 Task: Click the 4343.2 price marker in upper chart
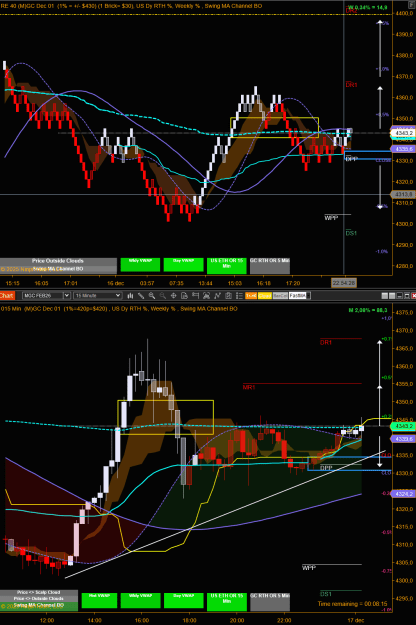pyautogui.click(x=403, y=133)
